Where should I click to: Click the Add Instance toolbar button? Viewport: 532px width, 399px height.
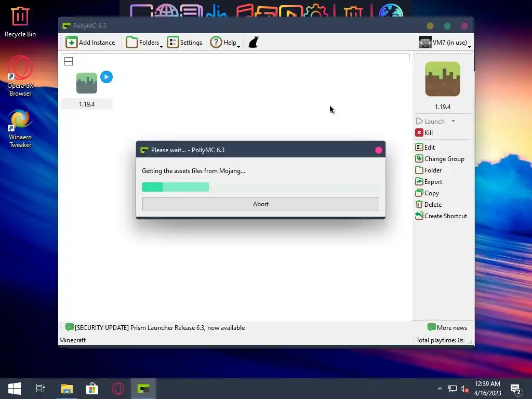[x=90, y=43]
